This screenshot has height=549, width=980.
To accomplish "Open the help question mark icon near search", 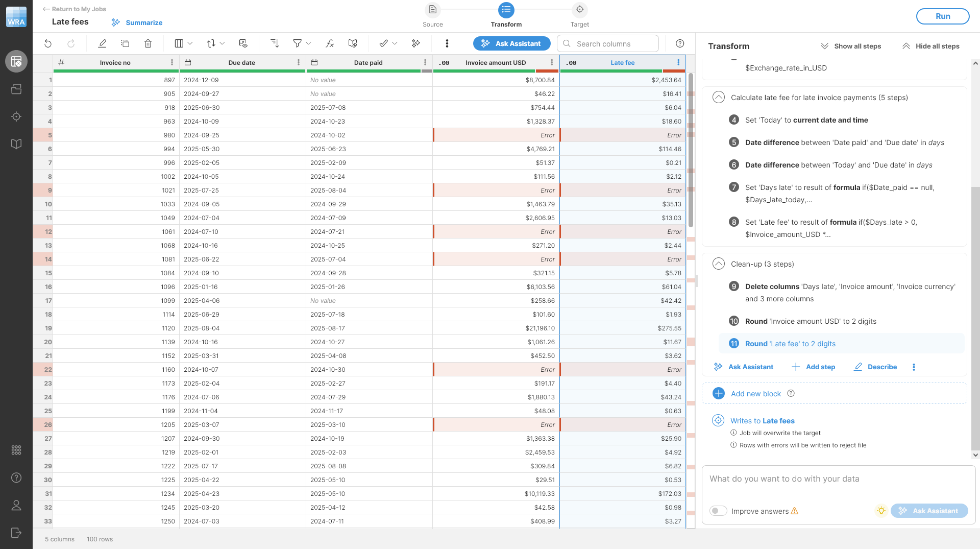I will pos(680,44).
